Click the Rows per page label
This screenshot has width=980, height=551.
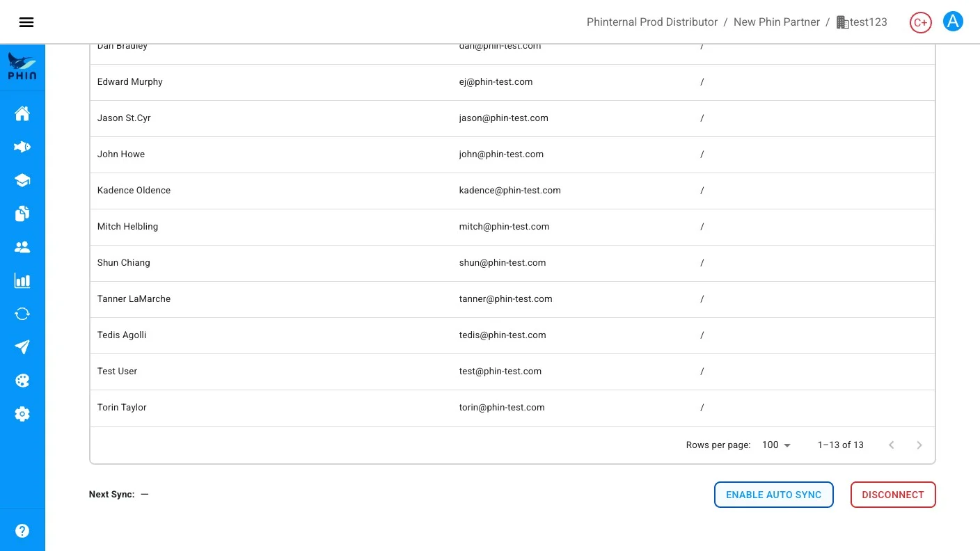click(718, 445)
